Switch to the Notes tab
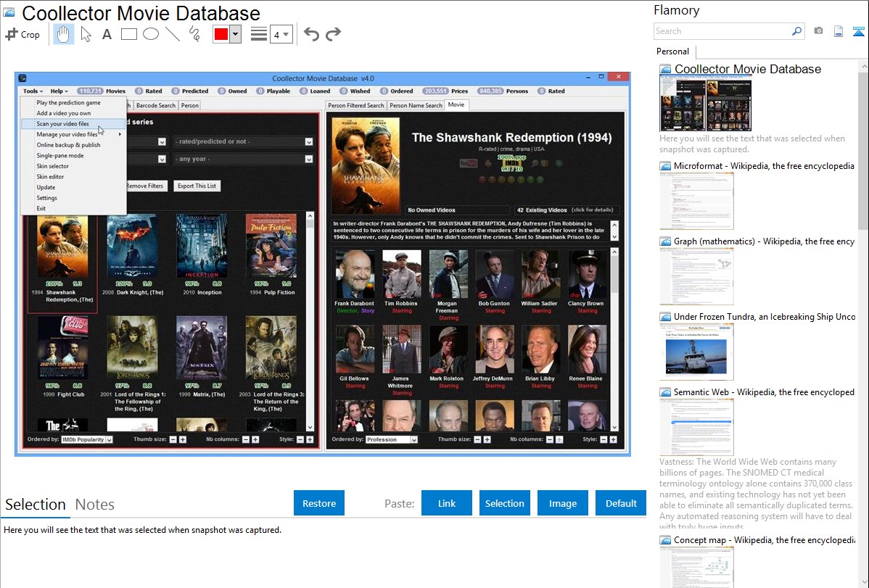 click(94, 505)
